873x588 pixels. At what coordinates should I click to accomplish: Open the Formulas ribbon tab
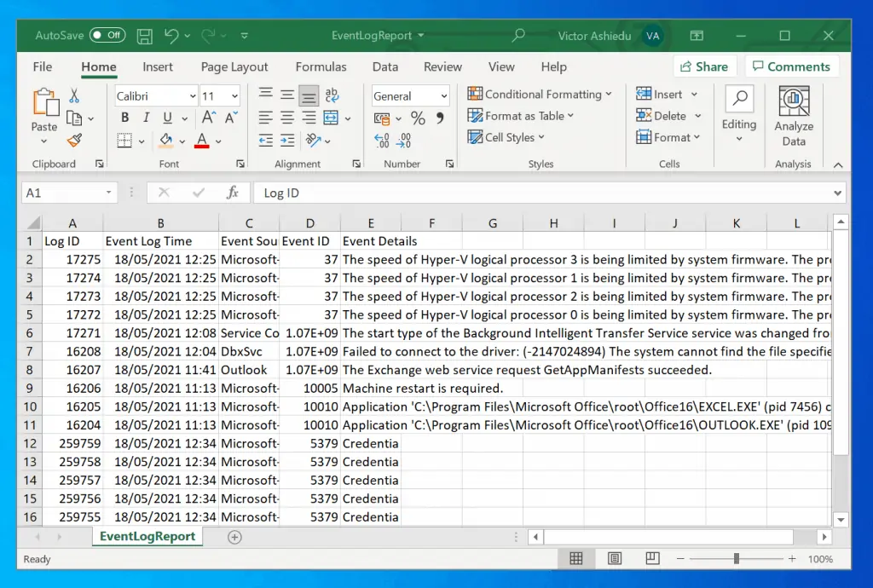coord(319,66)
